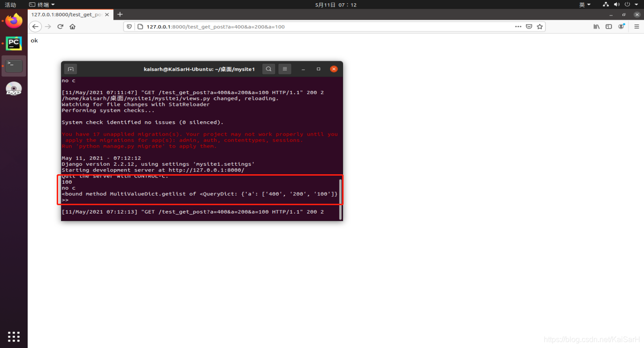Go forward in Firefox history
This screenshot has width=644, height=348.
(x=48, y=27)
